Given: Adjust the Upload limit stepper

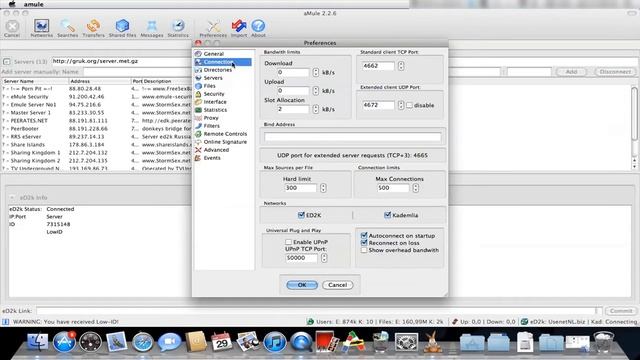Looking at the screenshot, I should pyautogui.click(x=316, y=91).
